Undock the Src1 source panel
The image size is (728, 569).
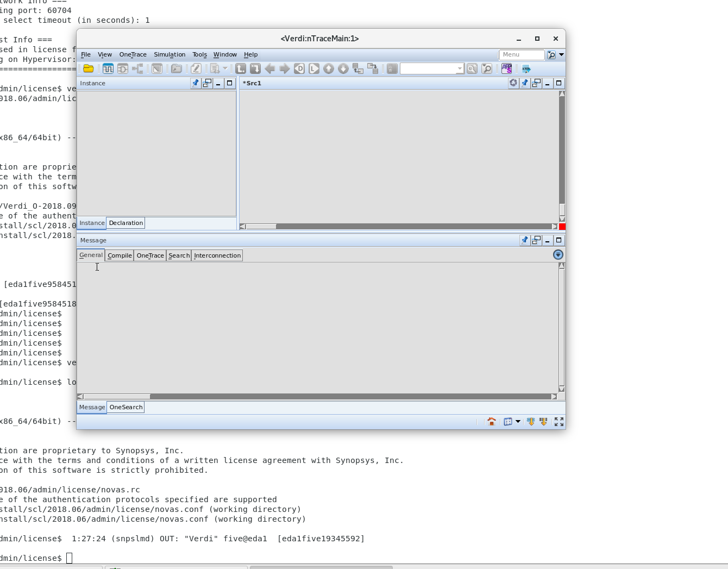point(536,83)
